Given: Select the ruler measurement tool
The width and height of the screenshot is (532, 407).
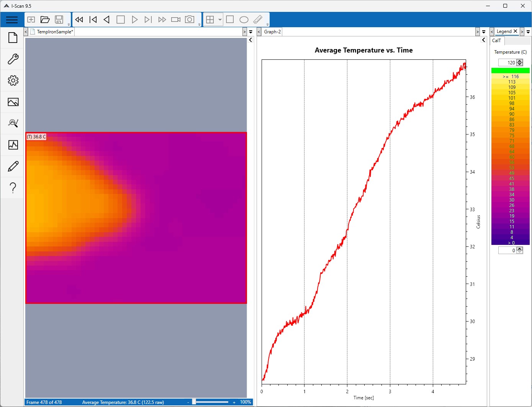Looking at the screenshot, I should 257,19.
